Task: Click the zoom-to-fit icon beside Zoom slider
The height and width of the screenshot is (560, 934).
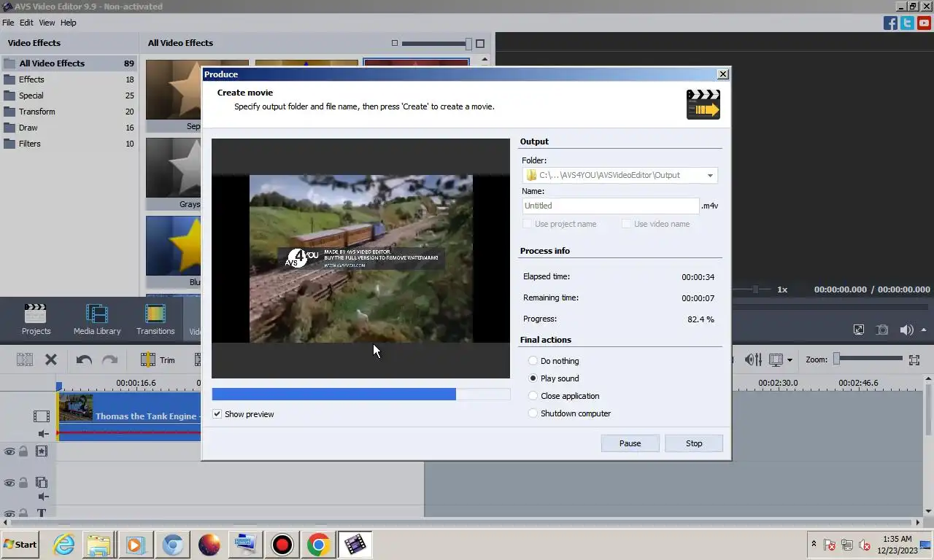Action: [x=914, y=359]
